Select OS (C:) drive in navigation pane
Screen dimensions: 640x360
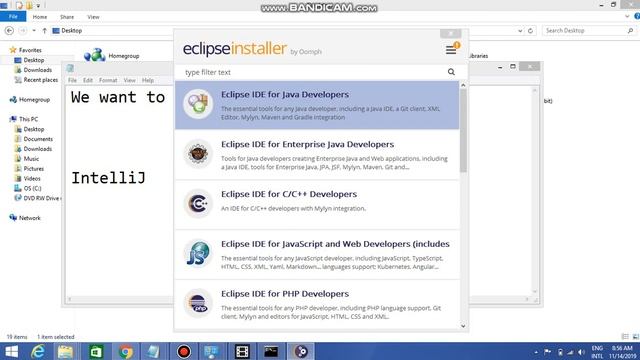coord(32,189)
